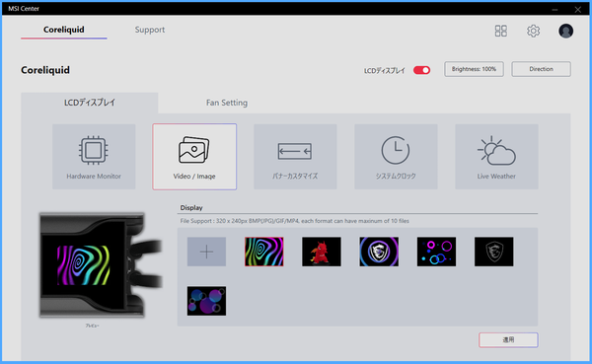Click the Display section heading

[191, 208]
